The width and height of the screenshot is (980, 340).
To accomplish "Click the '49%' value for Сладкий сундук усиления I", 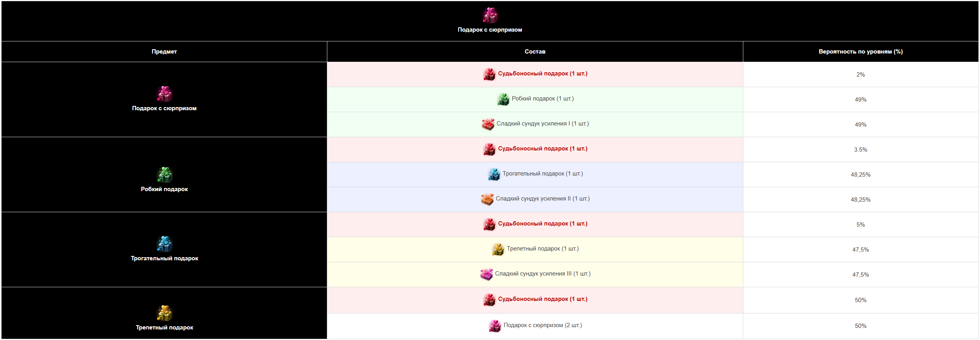I will tap(860, 125).
